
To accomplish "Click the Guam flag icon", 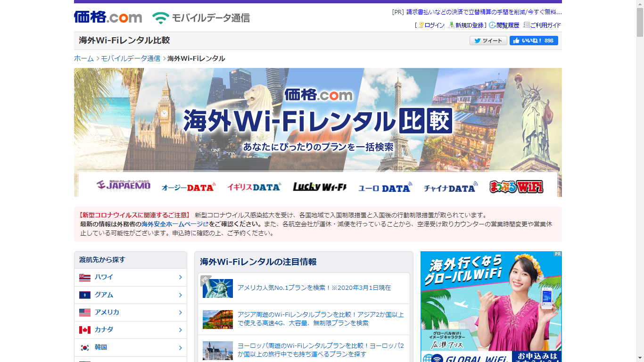I will coord(85,295).
